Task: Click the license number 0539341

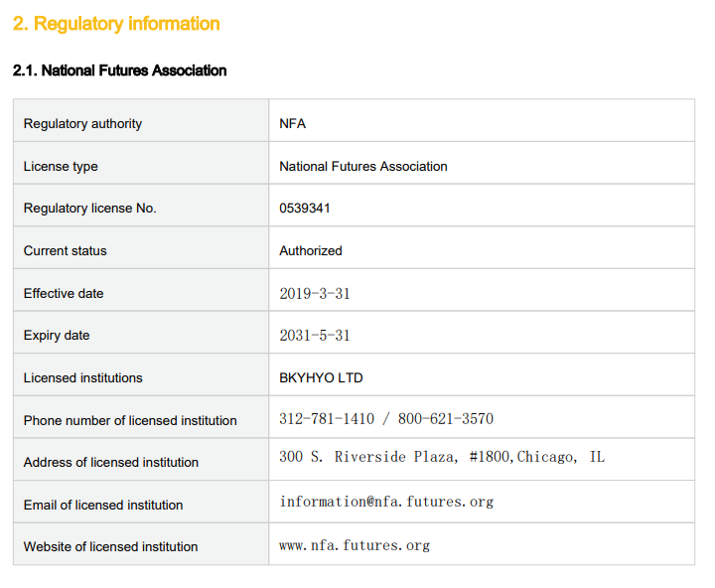Action: (305, 209)
